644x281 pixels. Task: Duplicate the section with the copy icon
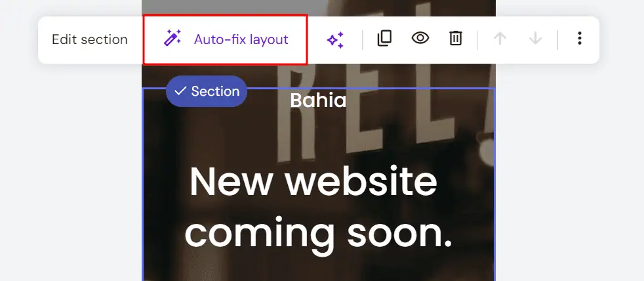point(384,38)
